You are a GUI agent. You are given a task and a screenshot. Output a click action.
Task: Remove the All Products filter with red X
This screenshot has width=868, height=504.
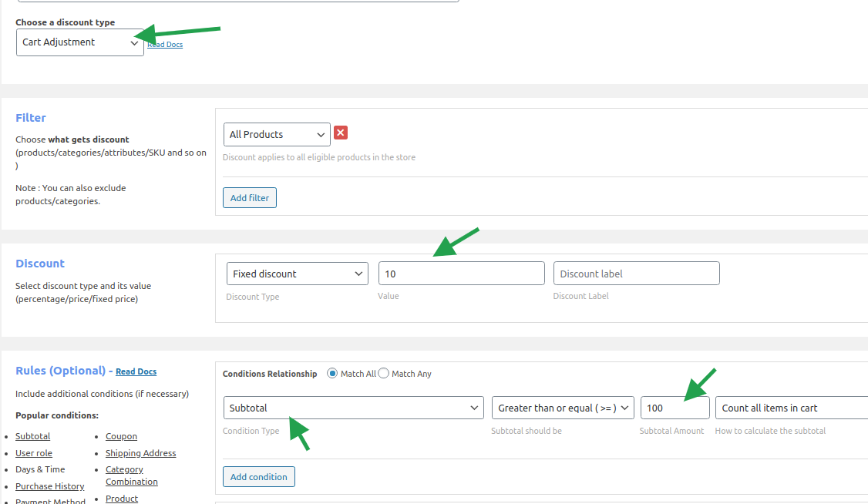pyautogui.click(x=341, y=133)
